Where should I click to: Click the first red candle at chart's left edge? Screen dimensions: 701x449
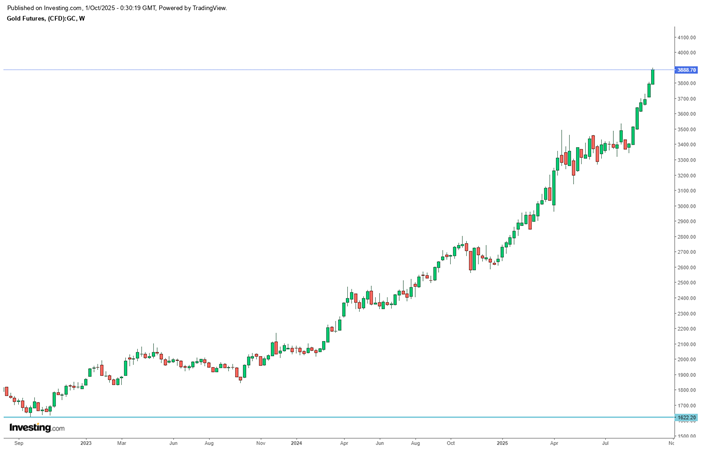(x=6, y=392)
